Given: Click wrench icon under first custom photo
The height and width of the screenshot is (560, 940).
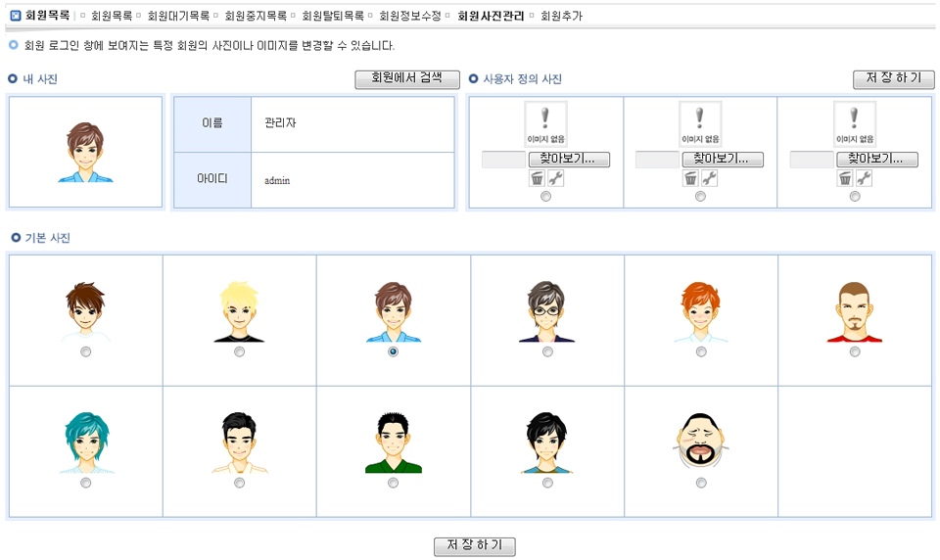Looking at the screenshot, I should click(555, 178).
